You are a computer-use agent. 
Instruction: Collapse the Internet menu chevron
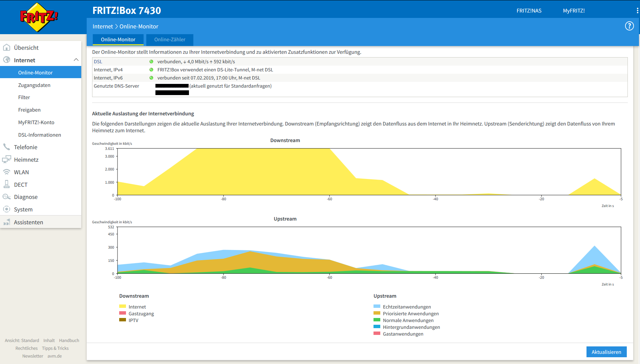tap(76, 60)
